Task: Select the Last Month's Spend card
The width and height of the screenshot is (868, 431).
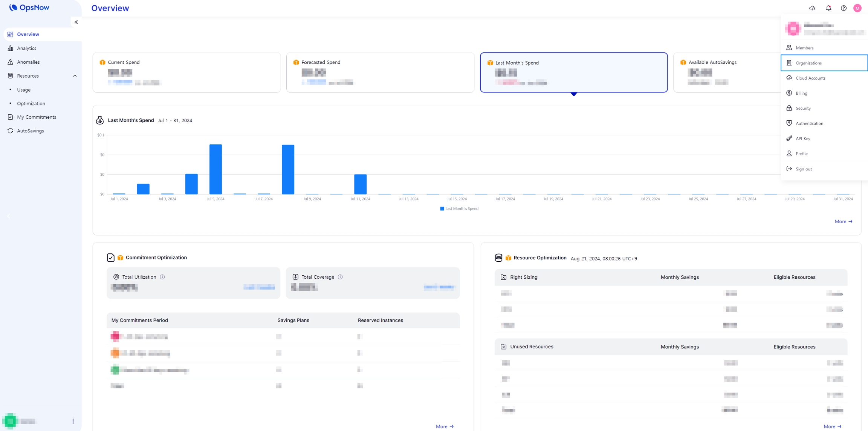Action: [573, 72]
